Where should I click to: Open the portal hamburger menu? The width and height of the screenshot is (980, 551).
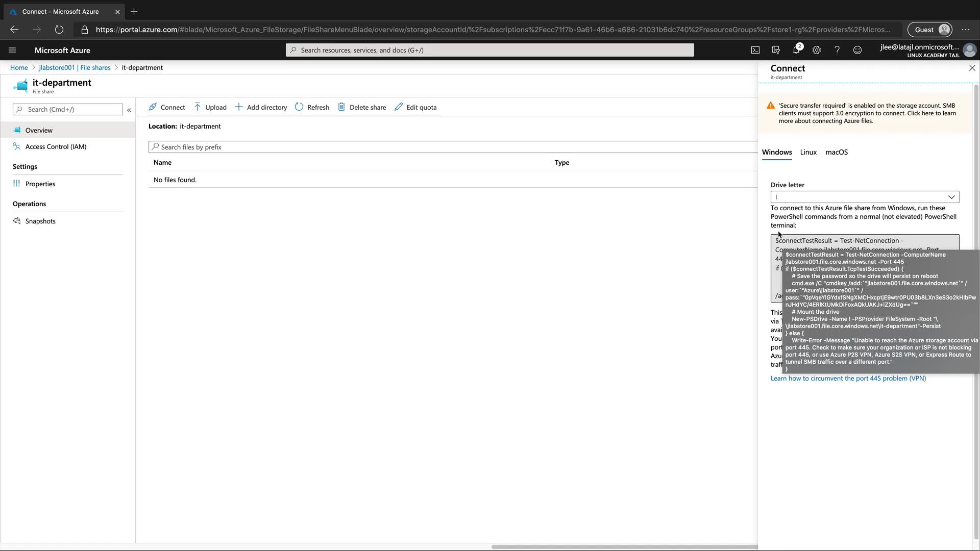pos(12,50)
